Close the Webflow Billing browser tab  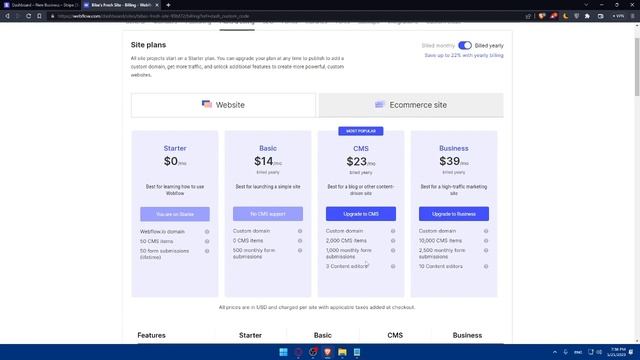click(157, 5)
